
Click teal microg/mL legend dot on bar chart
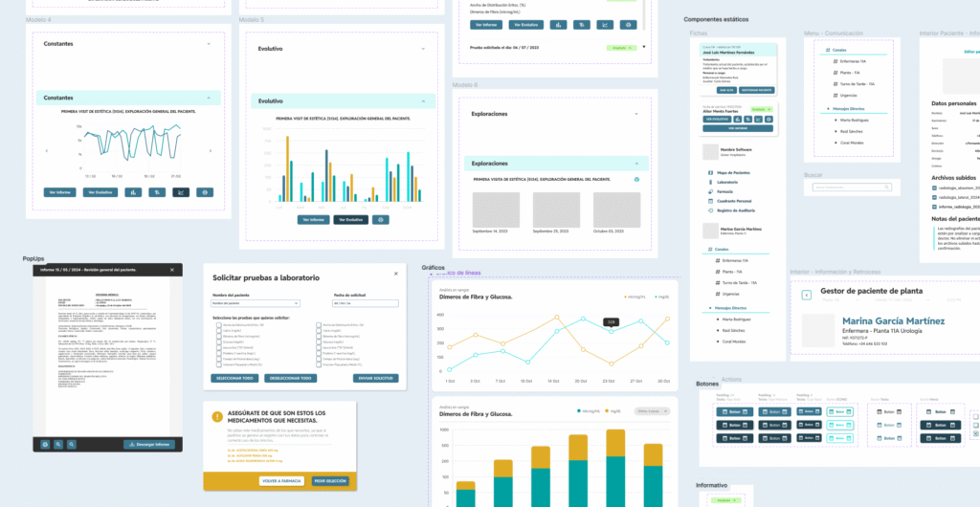578,410
